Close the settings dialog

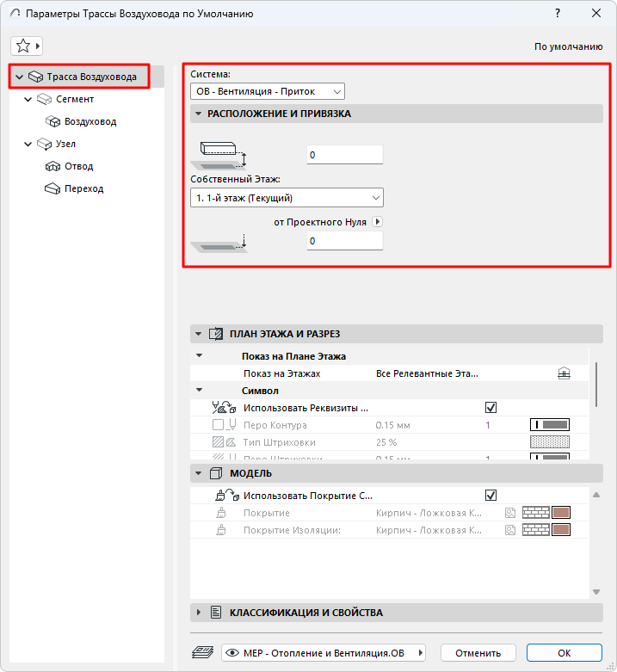596,13
